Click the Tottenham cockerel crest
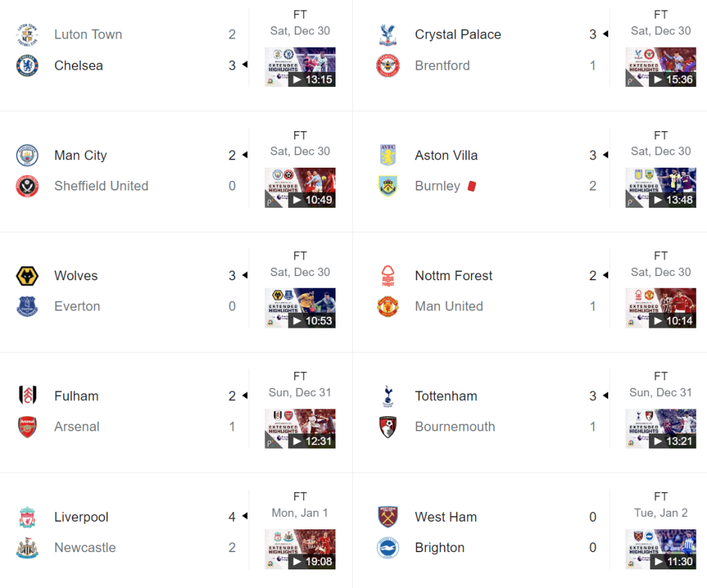Viewport: 707px width, 588px height. [388, 396]
